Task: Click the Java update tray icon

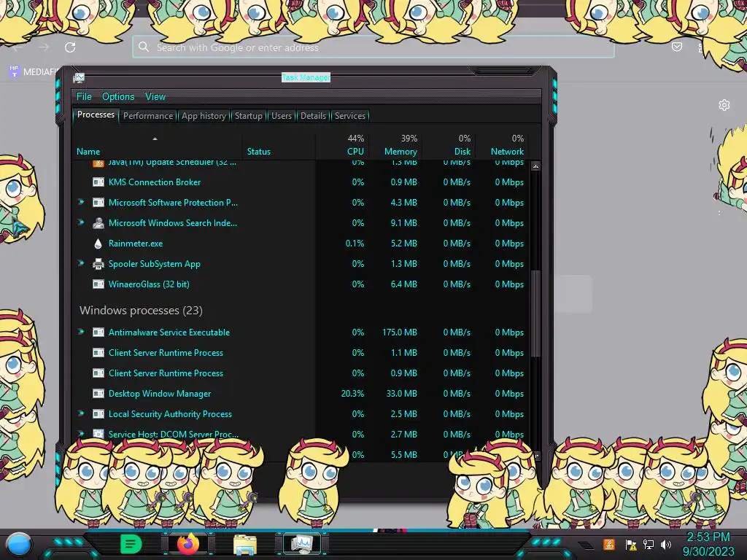Action: click(608, 544)
